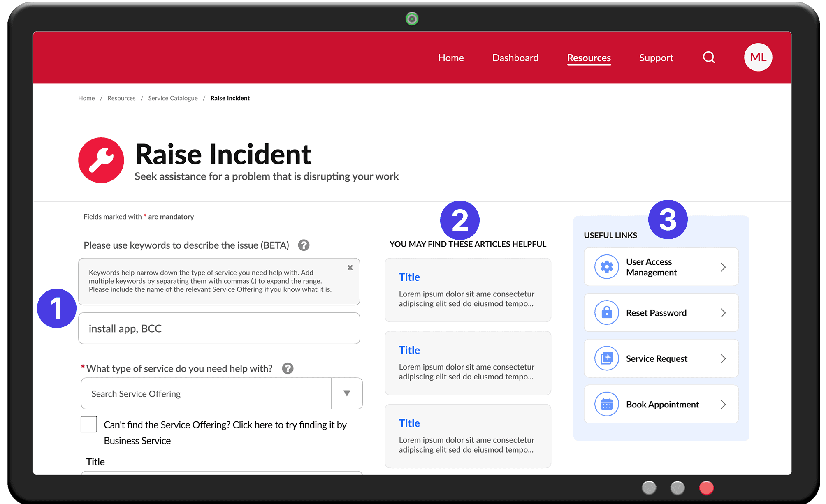Dismiss the keywords hint box with X
The image size is (826, 504).
click(x=350, y=268)
